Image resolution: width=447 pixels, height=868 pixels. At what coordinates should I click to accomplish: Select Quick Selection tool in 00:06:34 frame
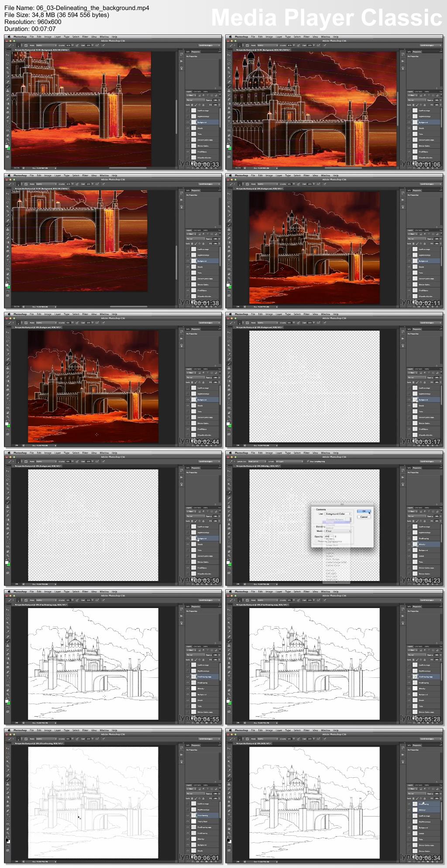[x=229, y=762]
